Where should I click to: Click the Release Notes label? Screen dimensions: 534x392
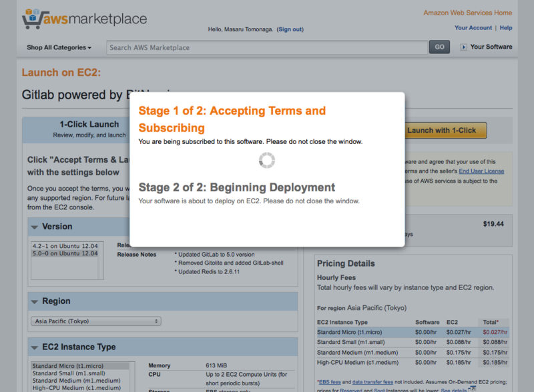137,255
